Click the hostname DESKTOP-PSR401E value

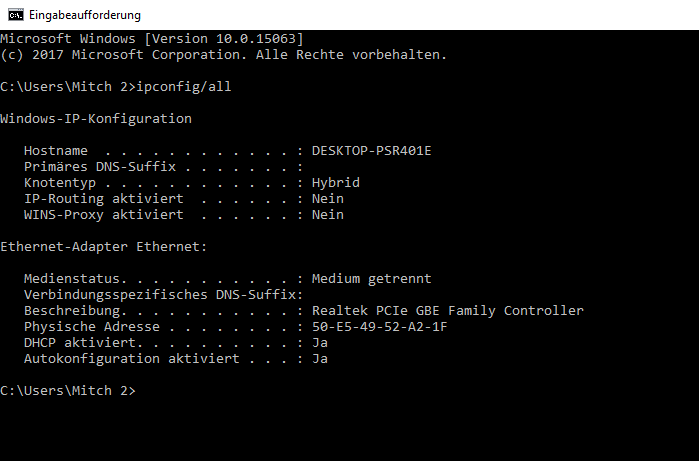pyautogui.click(x=371, y=151)
